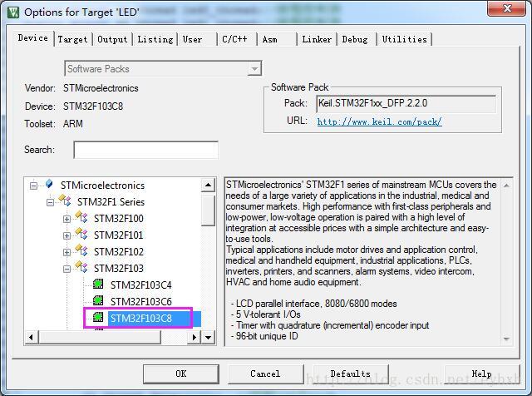Screen dimensions: 532x396
Task: Click the Defaults button
Action: [x=350, y=374]
